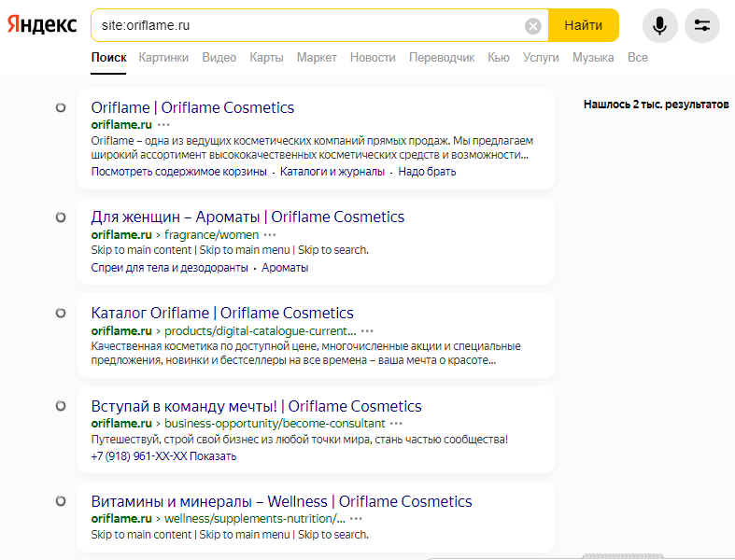Show all services via Все
Viewport: 735px width, 560px height.
point(638,58)
